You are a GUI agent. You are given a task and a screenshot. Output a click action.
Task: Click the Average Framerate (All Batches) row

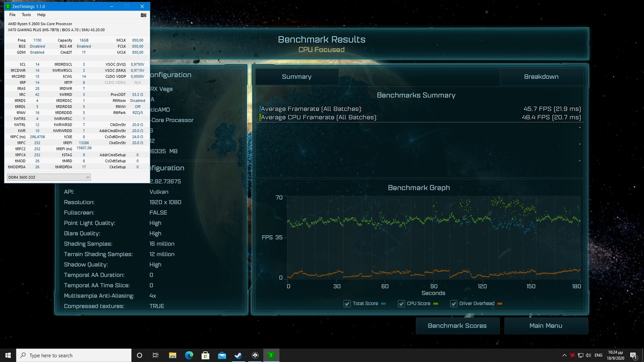420,109
